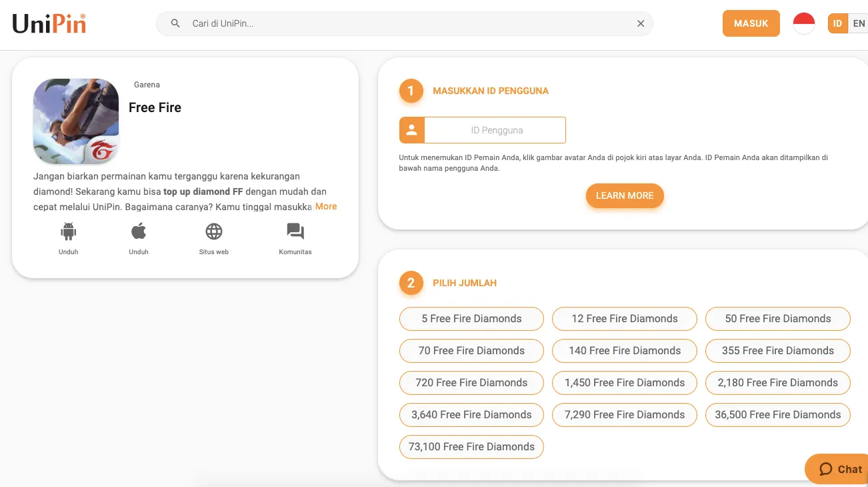Open the Komunitas chat icon
Image resolution: width=868 pixels, height=487 pixels.
pyautogui.click(x=295, y=232)
